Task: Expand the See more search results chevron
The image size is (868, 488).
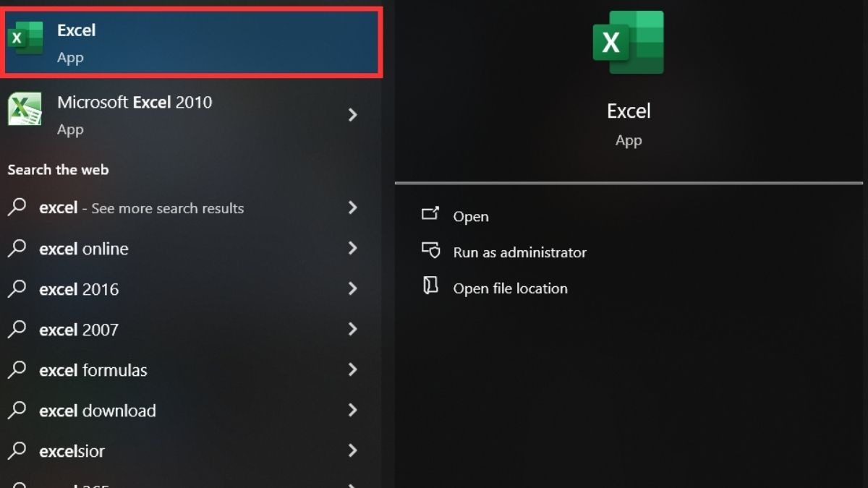Action: (x=353, y=207)
